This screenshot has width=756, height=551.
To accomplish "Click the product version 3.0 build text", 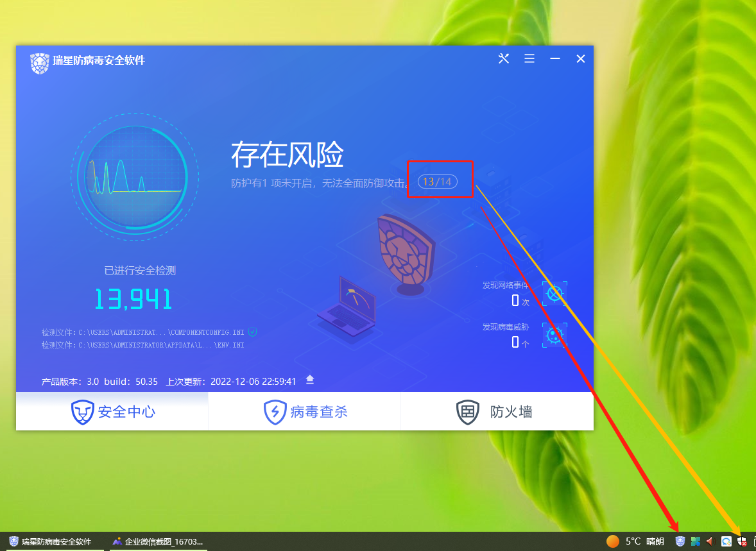I will [x=100, y=381].
